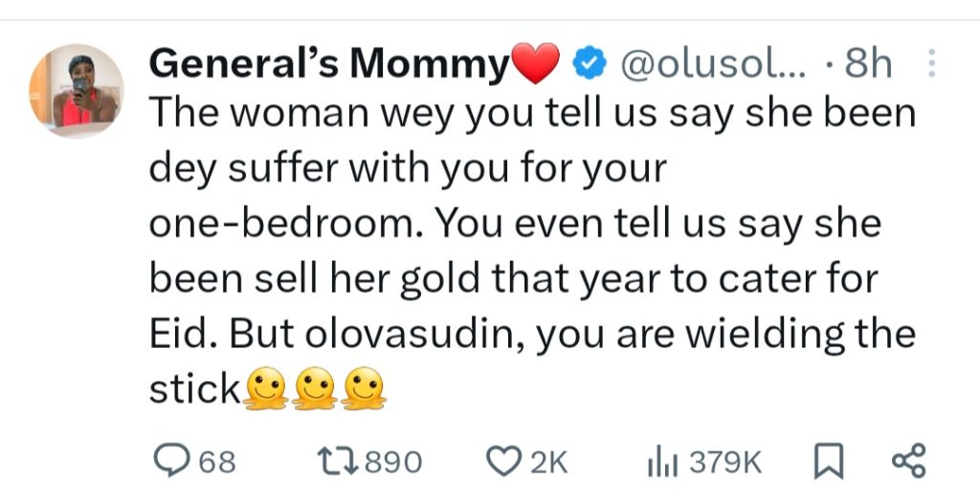The image size is (980, 503).
Task: Click the 890 reposts count
Action: pyautogui.click(x=392, y=463)
